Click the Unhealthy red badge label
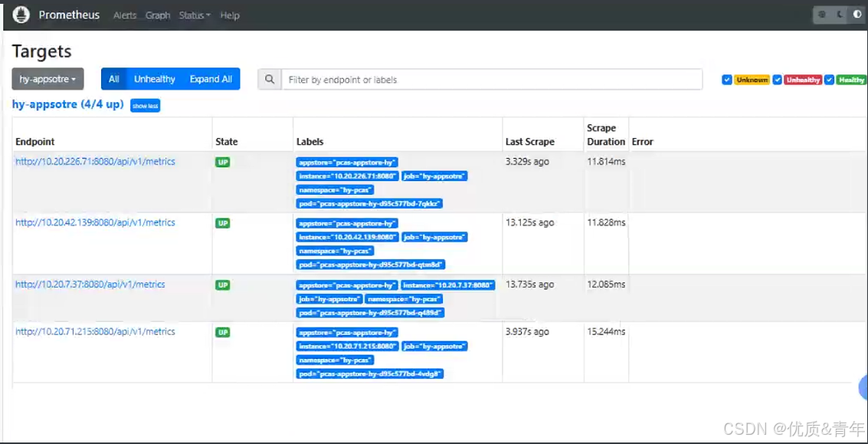The image size is (868, 444). click(803, 80)
